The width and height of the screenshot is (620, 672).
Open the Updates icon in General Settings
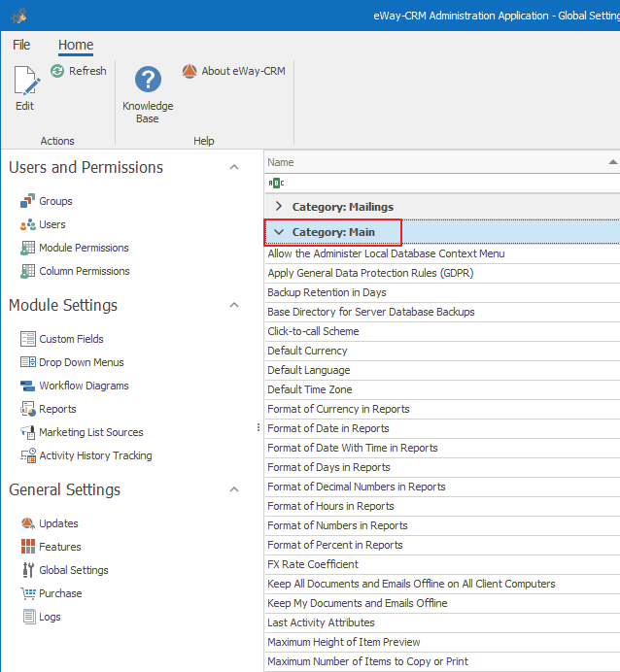point(28,523)
